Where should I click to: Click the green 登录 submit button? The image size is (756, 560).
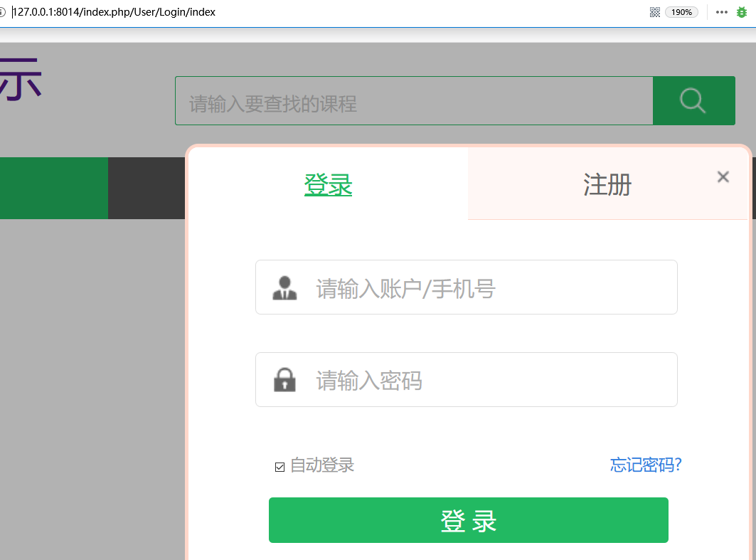pyautogui.click(x=468, y=520)
